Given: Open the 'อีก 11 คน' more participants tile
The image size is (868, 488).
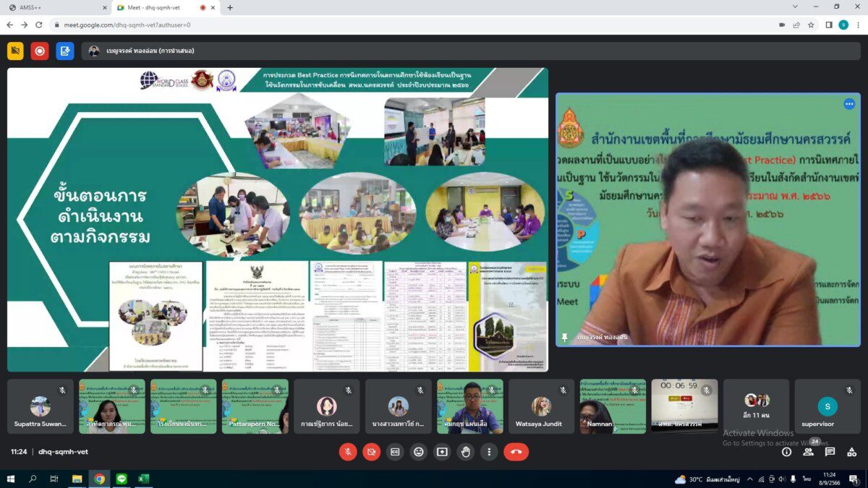Looking at the screenshot, I should point(757,406).
